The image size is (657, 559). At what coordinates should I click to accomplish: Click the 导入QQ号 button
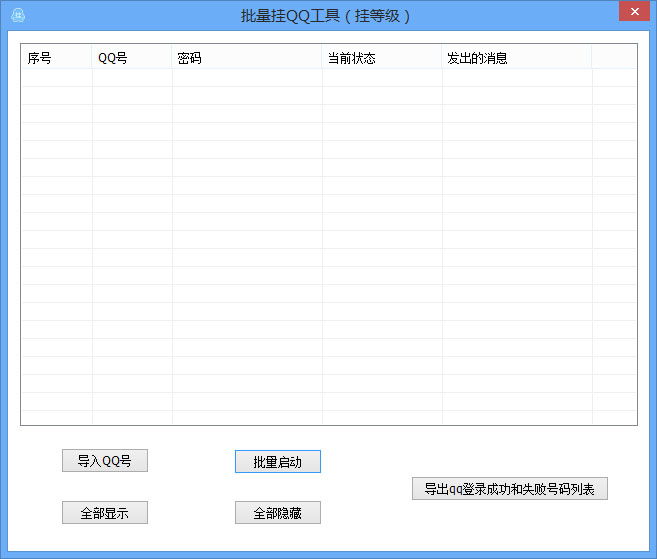point(105,461)
